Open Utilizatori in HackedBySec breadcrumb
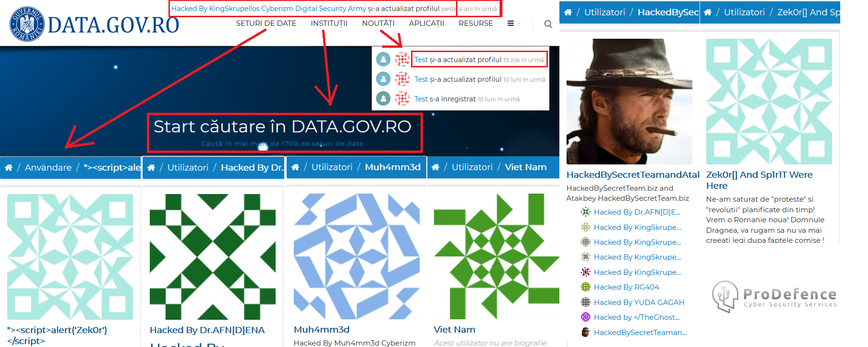Viewport: 868px width, 347px height. [x=605, y=12]
